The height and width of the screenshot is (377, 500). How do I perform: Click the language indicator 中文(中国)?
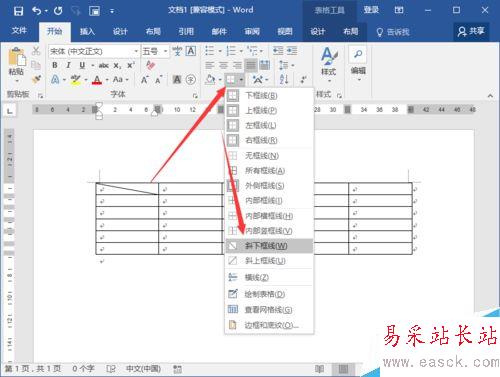[x=144, y=369]
